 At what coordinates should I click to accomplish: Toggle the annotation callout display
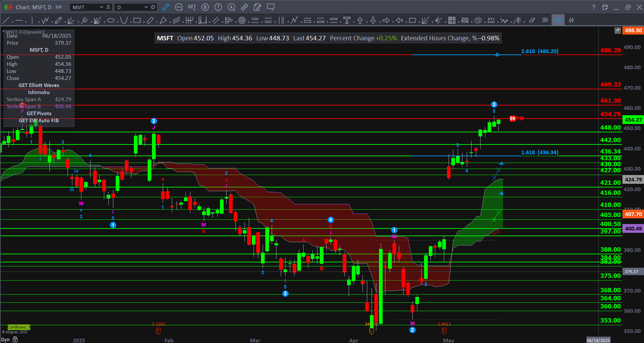(545, 20)
